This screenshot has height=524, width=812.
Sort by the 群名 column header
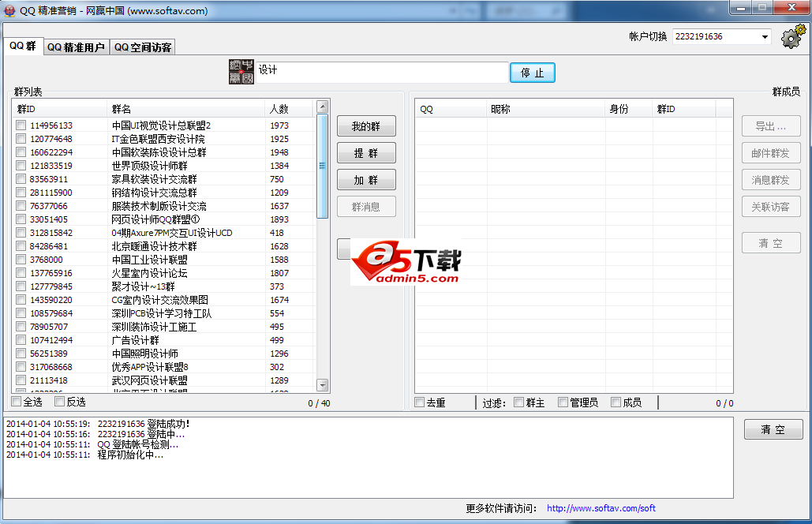coord(186,109)
